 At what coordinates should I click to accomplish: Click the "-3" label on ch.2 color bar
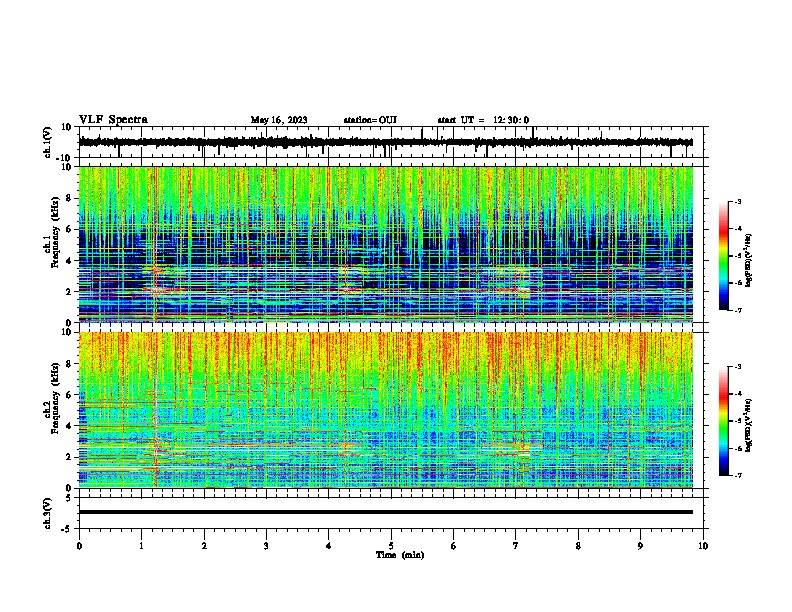(737, 367)
